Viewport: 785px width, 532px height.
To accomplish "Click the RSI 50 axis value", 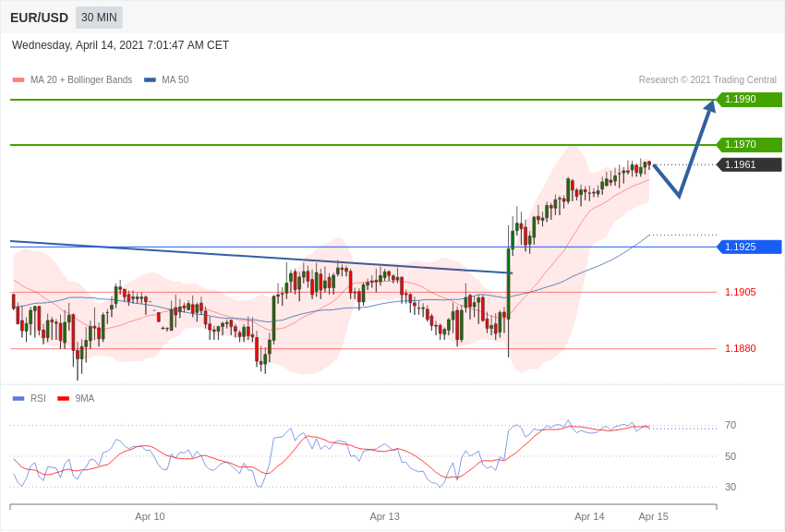I will [x=731, y=456].
